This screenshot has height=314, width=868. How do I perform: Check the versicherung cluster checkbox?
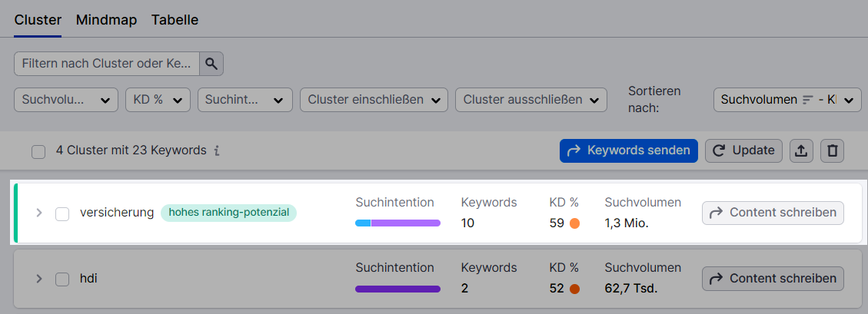62,213
